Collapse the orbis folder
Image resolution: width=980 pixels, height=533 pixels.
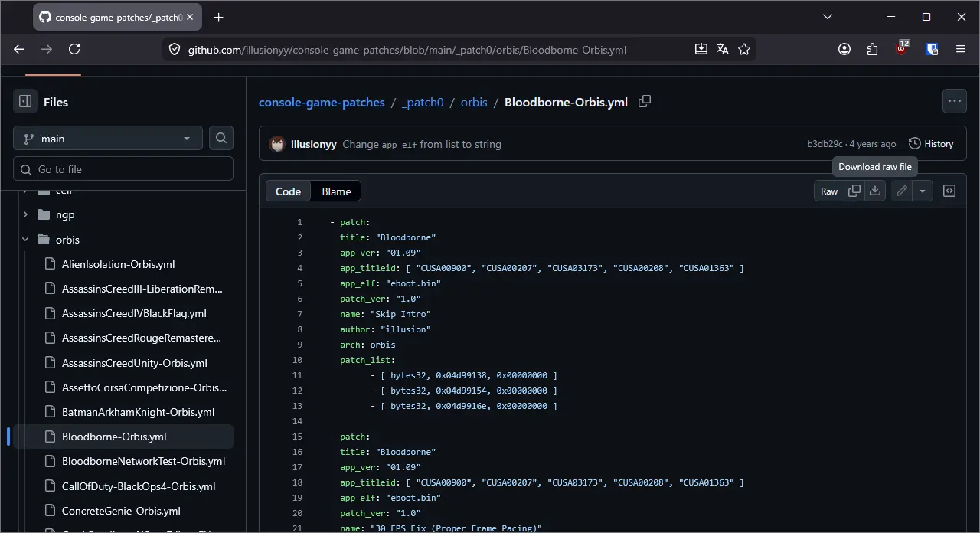pos(25,239)
